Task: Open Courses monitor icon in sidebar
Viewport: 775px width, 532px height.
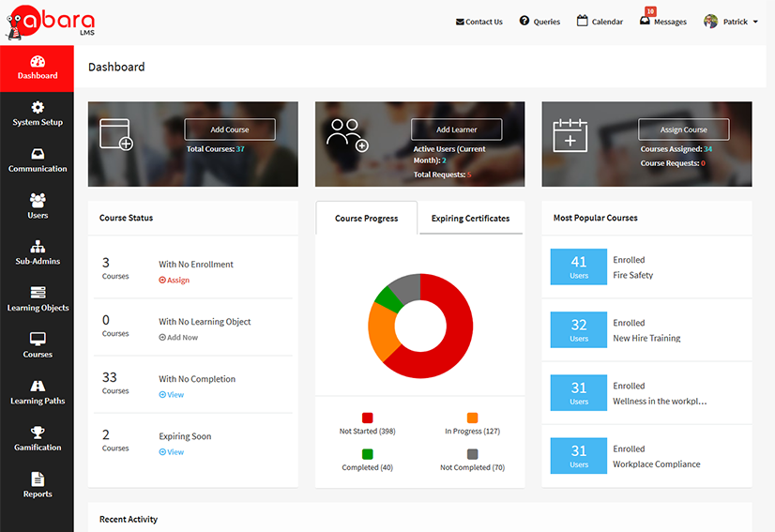Action: (x=38, y=339)
